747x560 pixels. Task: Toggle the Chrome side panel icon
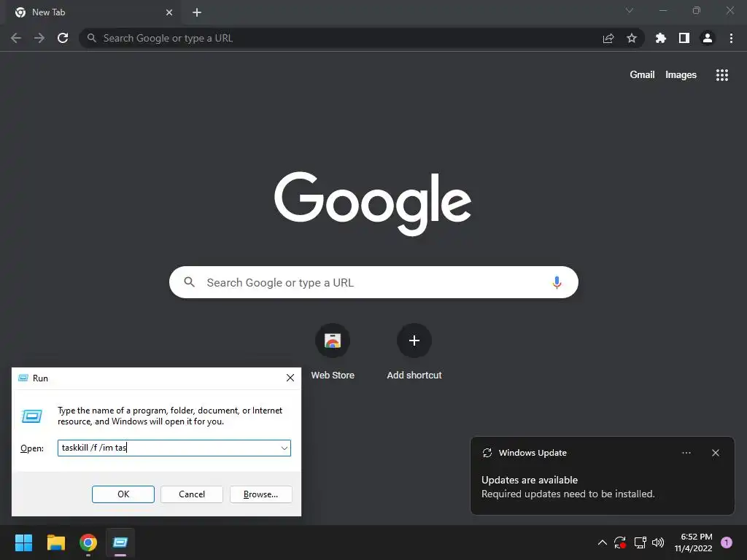(x=684, y=38)
